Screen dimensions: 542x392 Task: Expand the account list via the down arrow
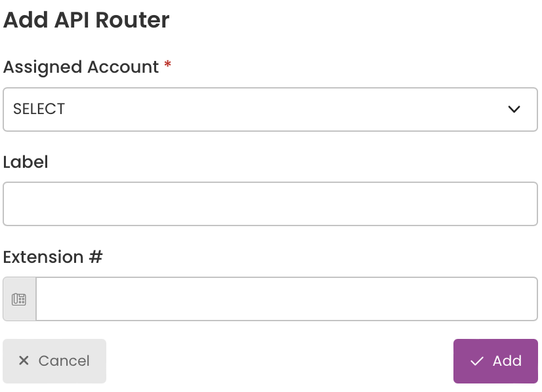(x=514, y=109)
